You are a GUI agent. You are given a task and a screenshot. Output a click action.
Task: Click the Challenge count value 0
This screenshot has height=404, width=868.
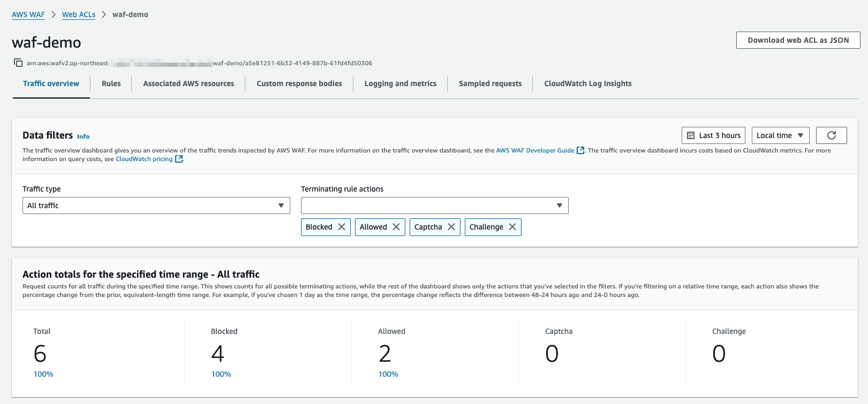[x=719, y=354]
